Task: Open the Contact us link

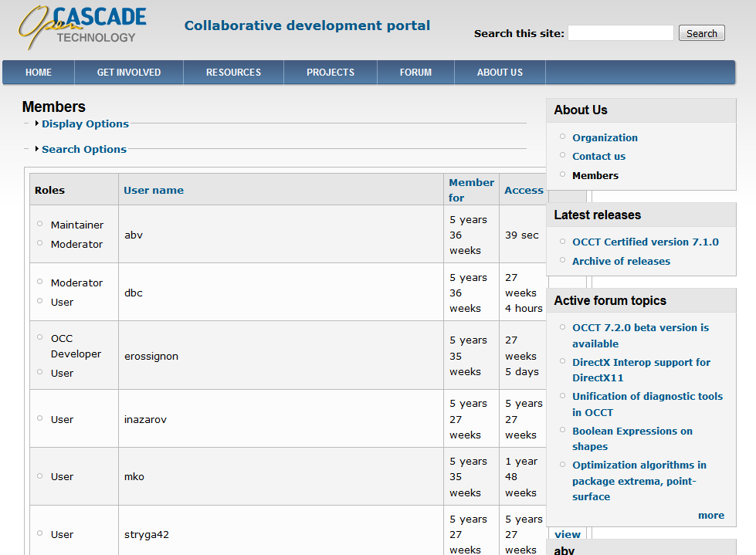Action: [x=598, y=156]
